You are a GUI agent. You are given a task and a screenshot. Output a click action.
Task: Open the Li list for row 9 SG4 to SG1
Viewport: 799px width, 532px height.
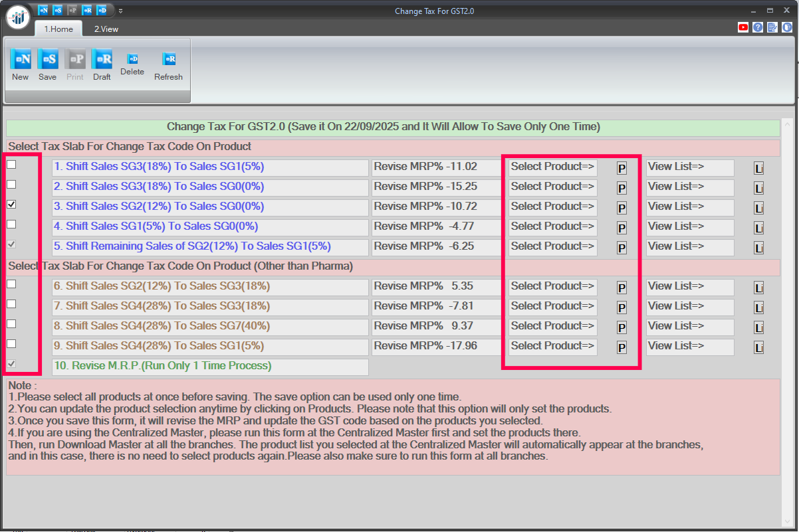758,348
